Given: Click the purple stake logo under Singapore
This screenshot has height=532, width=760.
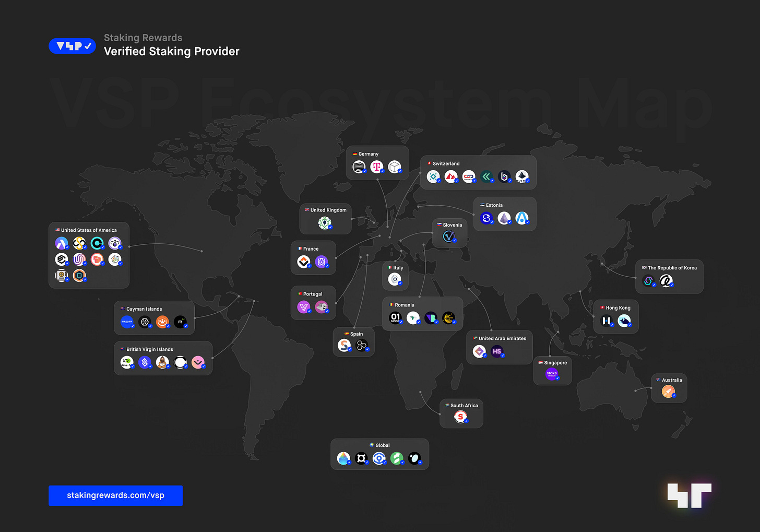Looking at the screenshot, I should click(x=552, y=374).
